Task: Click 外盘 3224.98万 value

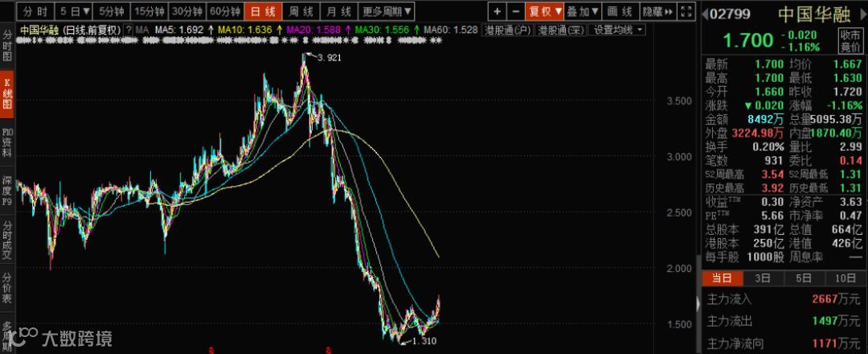Action: (757, 134)
